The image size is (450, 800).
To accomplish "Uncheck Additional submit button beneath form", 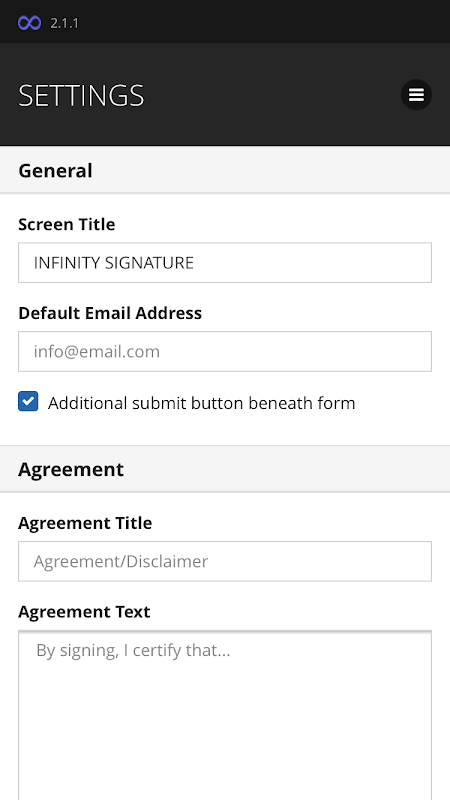I will coord(28,401).
